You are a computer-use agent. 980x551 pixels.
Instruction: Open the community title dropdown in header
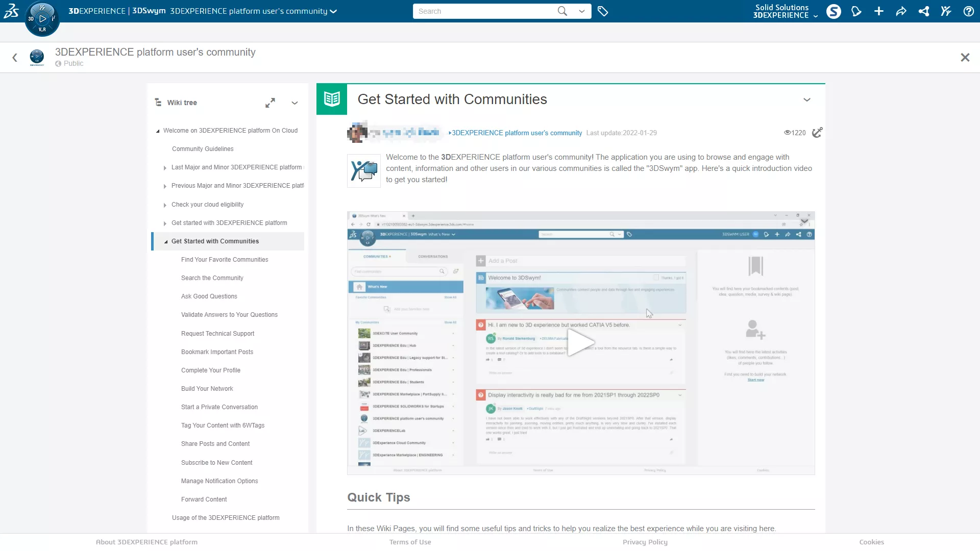pyautogui.click(x=333, y=11)
